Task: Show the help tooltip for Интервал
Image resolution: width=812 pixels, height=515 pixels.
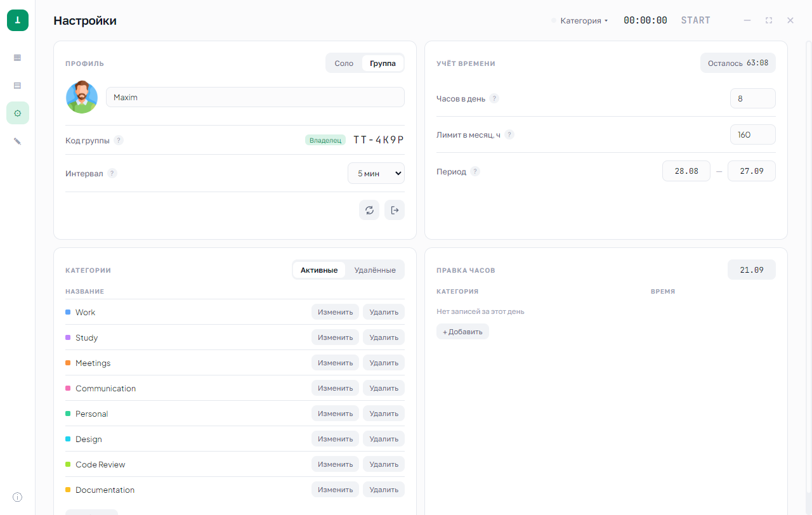Action: point(112,173)
